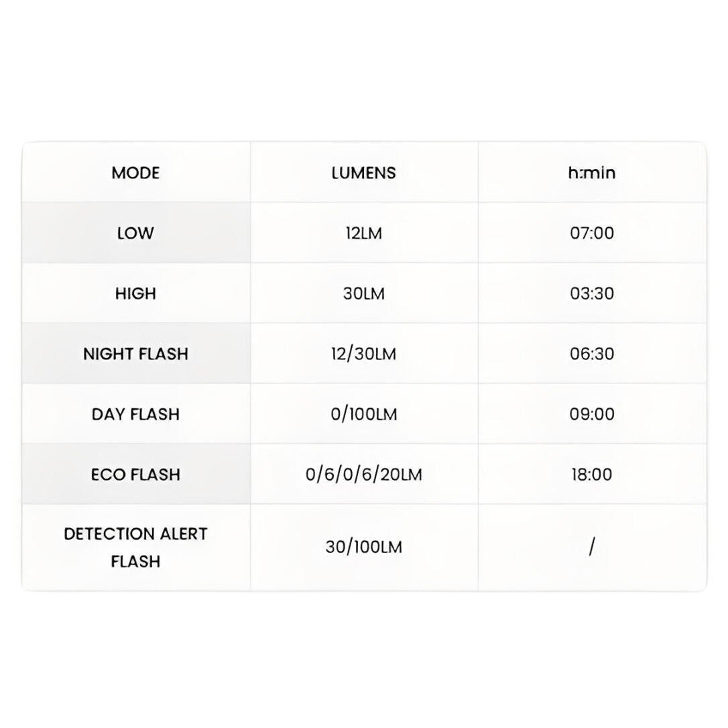Select the NIGHT FLASH mode cell
The image size is (728, 728).
point(135,354)
